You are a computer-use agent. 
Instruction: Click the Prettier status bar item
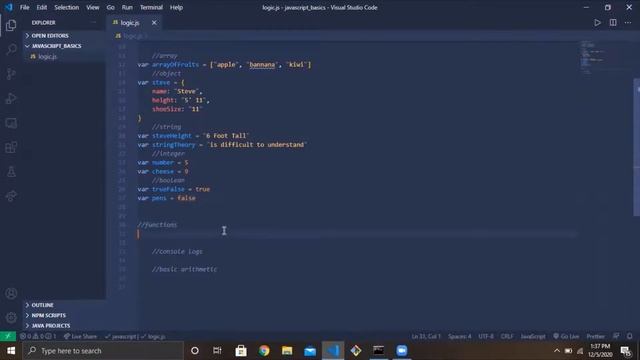point(595,336)
